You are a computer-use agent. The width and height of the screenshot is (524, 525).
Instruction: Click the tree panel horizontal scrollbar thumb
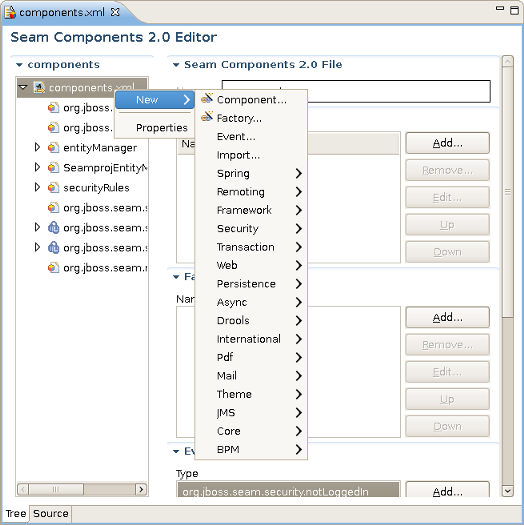[x=56, y=490]
